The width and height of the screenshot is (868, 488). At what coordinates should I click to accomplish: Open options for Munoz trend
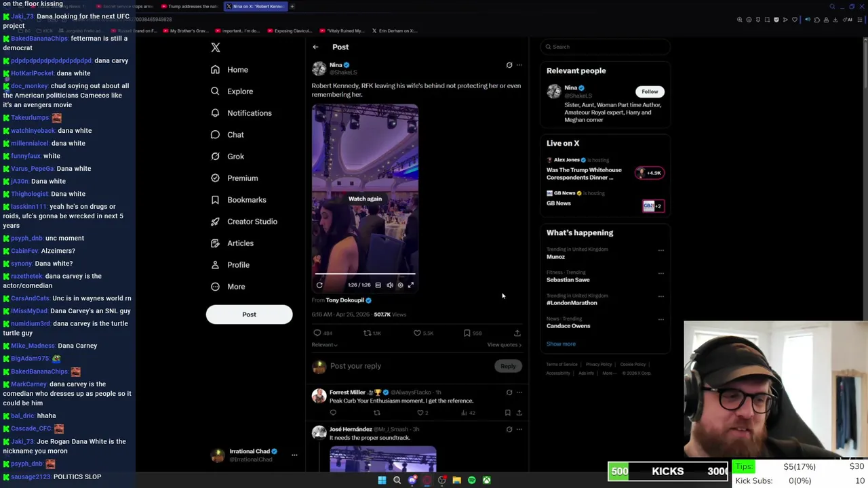pyautogui.click(x=661, y=250)
